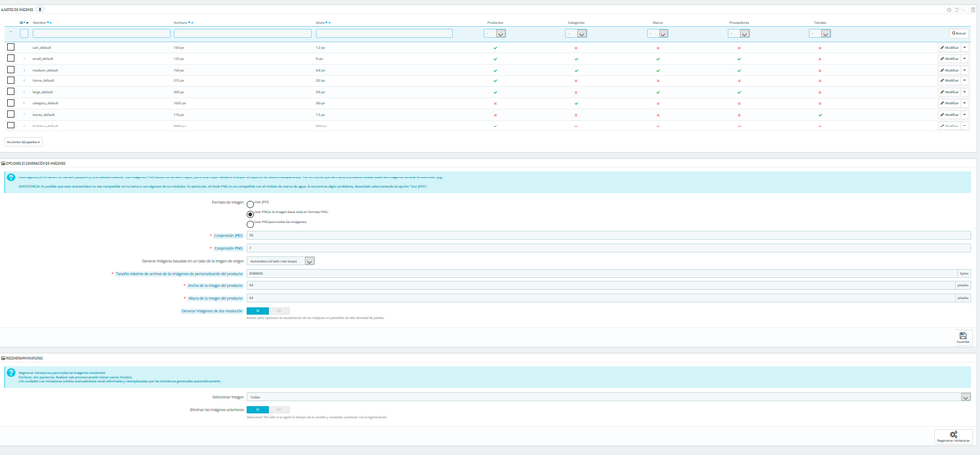Click Modificar for large_default row
The image size is (980, 455).
(x=950, y=92)
